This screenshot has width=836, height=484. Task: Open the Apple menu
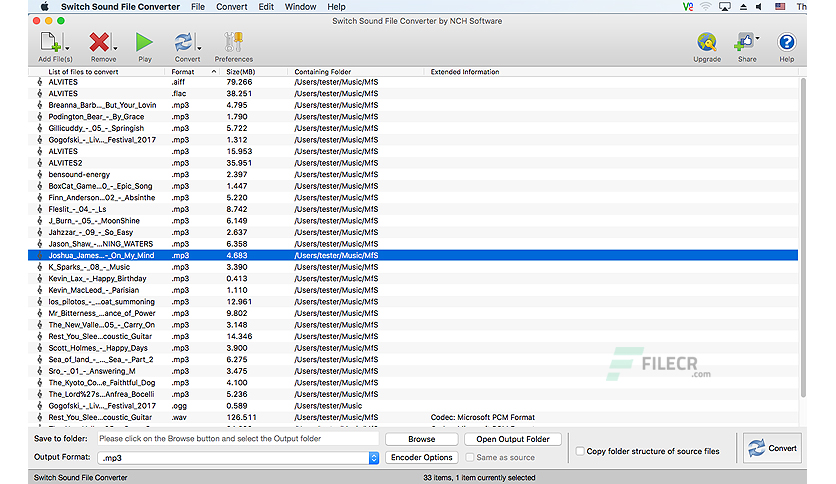pyautogui.click(x=45, y=6)
